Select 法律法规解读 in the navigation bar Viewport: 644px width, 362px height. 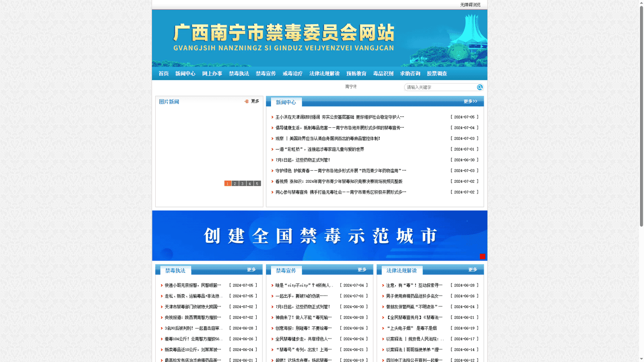[x=325, y=74]
